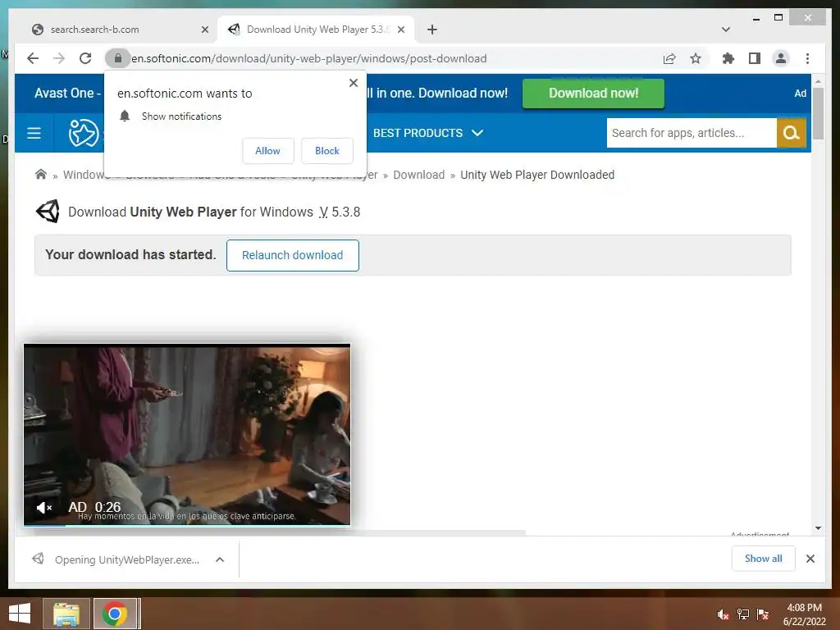Screen dimensions: 840x630
Task: Open the tab search dropdown arrow
Action: (726, 30)
